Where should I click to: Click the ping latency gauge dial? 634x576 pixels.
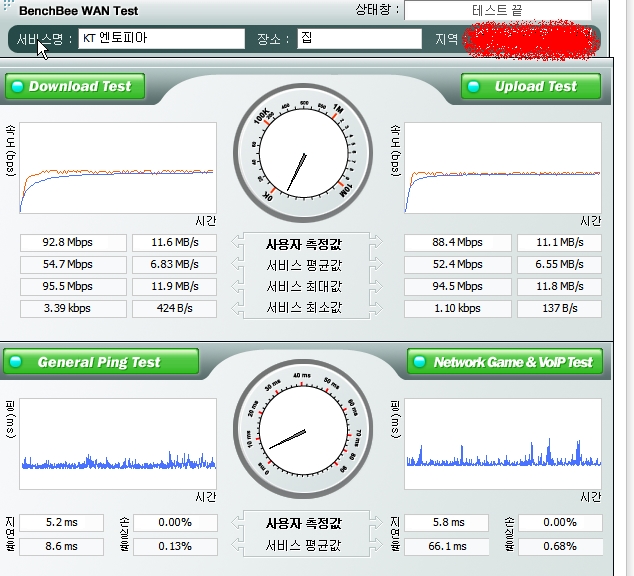coord(303,429)
